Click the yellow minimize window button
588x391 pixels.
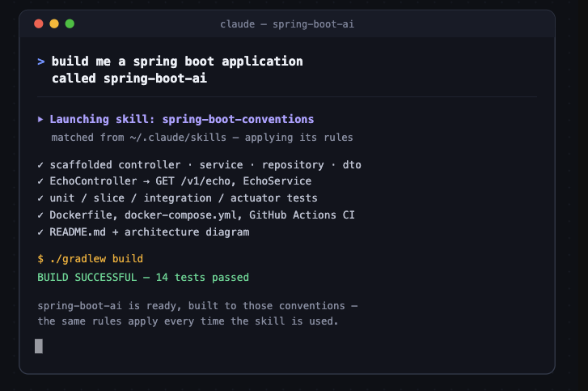(54, 24)
